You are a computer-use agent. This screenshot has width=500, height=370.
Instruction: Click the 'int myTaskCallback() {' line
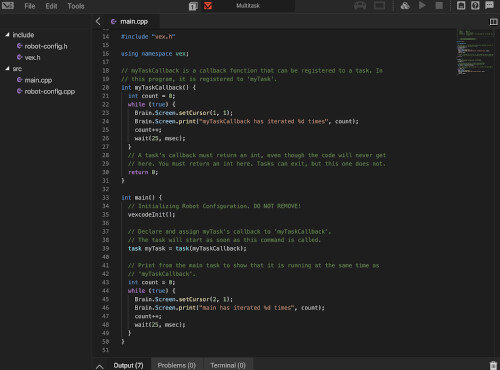158,88
